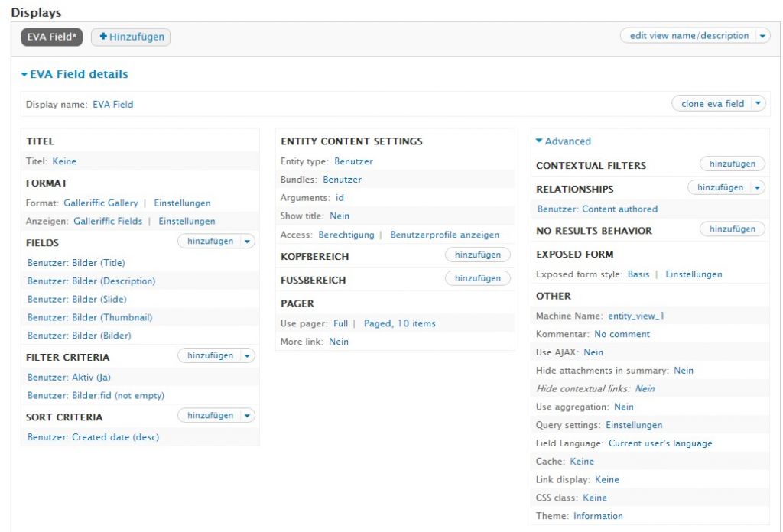Viewport: 783px width, 532px height.
Task: Change the Use aggregation Nein setting
Action: (x=623, y=407)
